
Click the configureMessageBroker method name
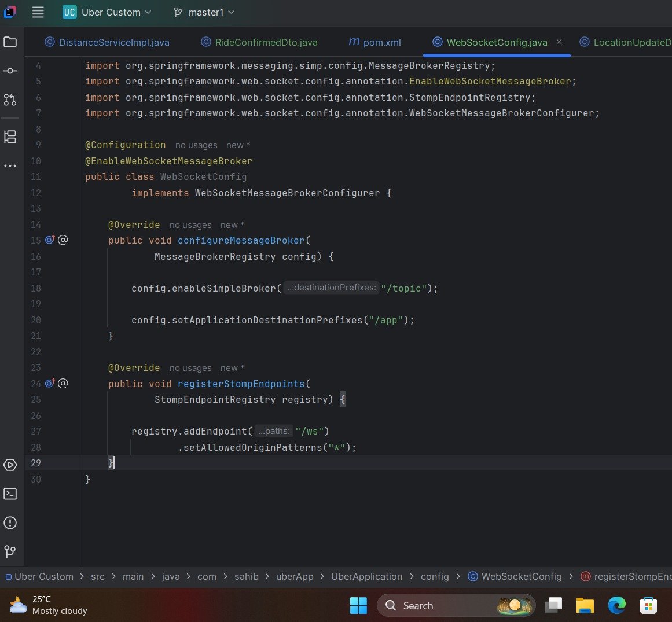(241, 240)
